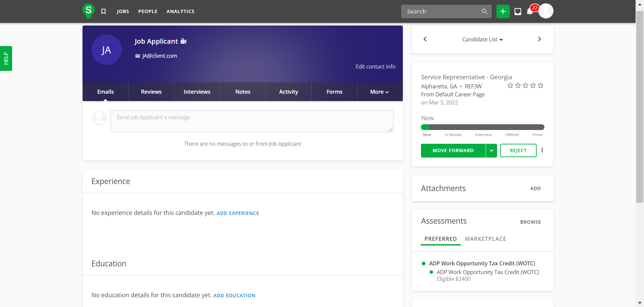
Task: Click the SmartRecruiters green S logo
Action: 88,11
